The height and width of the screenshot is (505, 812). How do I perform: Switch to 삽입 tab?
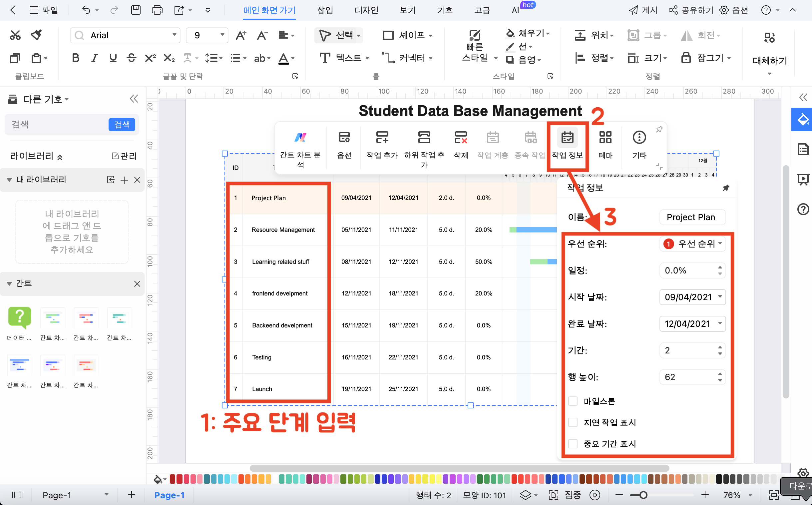click(x=325, y=10)
